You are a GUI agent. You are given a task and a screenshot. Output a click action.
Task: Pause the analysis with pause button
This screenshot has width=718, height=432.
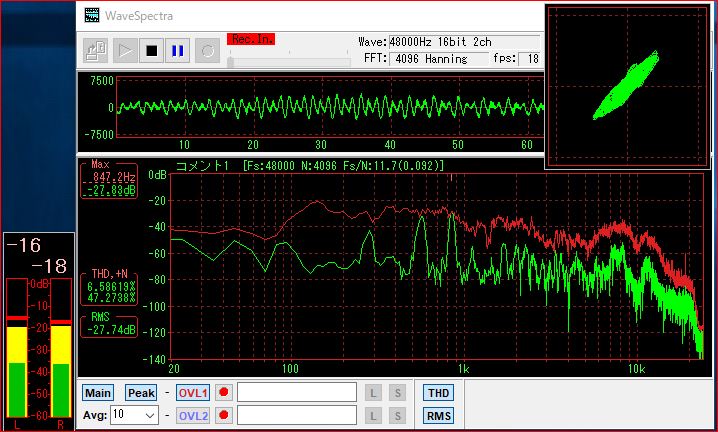[178, 49]
